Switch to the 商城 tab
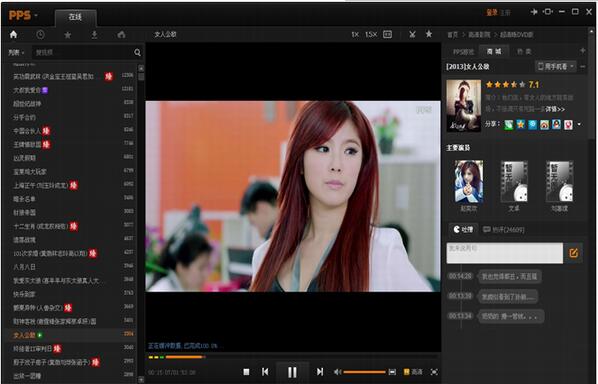This screenshot has width=598, height=384. (494, 51)
